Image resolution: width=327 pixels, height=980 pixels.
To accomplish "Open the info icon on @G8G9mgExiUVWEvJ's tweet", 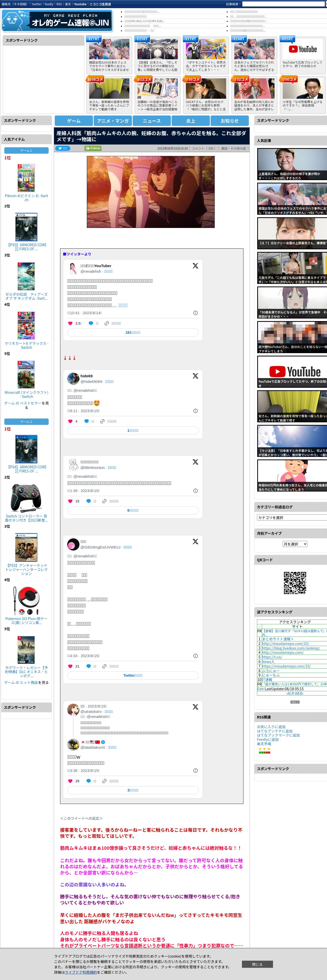I will pyautogui.click(x=195, y=656).
